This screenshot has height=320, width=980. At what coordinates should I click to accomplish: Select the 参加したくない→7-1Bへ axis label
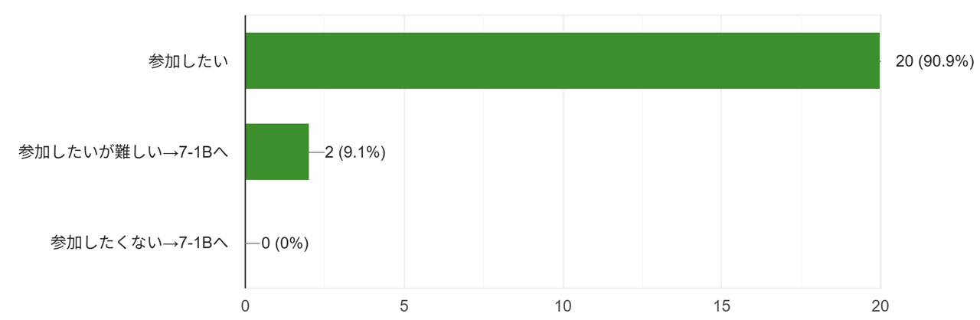pos(140,243)
